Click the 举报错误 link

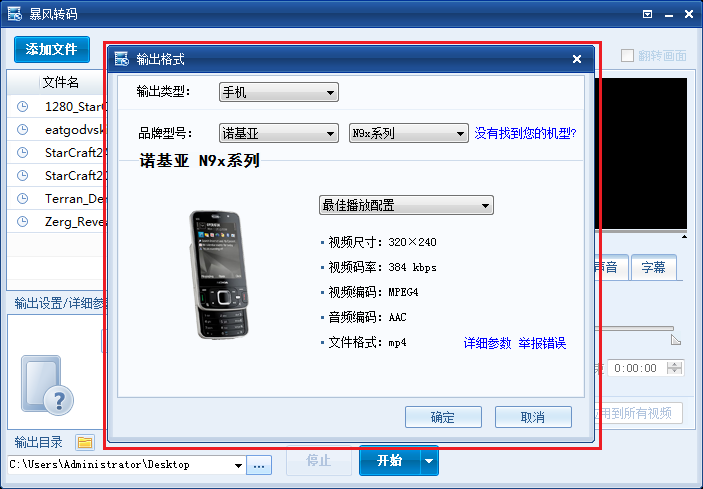(x=542, y=343)
